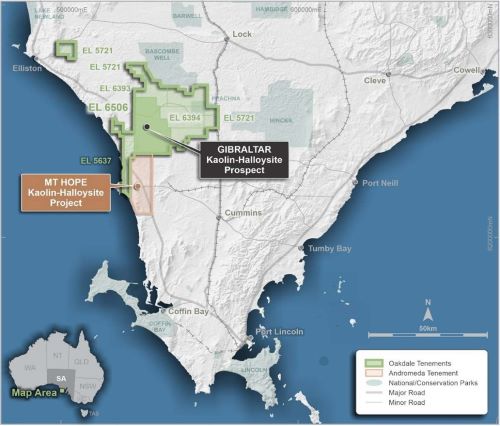Screen dimensions: 500x426
Task: Click the Port Neill town marker
Action: (355, 183)
